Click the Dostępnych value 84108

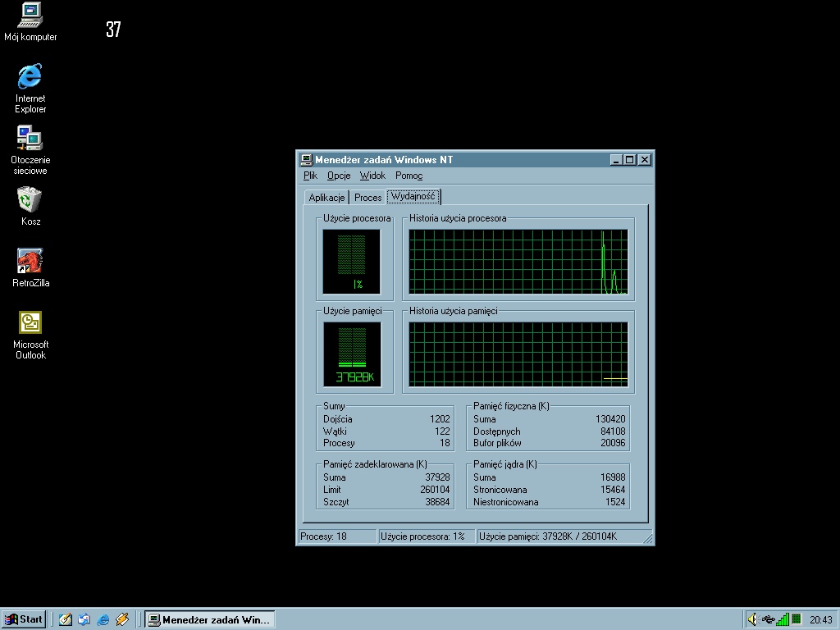pos(613,431)
